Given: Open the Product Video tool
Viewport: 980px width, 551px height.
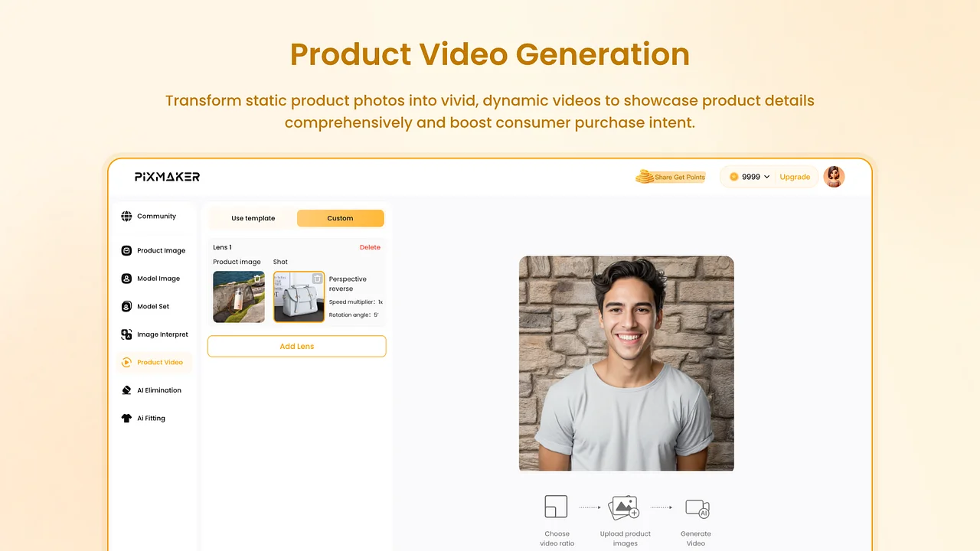Looking at the screenshot, I should click(x=159, y=362).
